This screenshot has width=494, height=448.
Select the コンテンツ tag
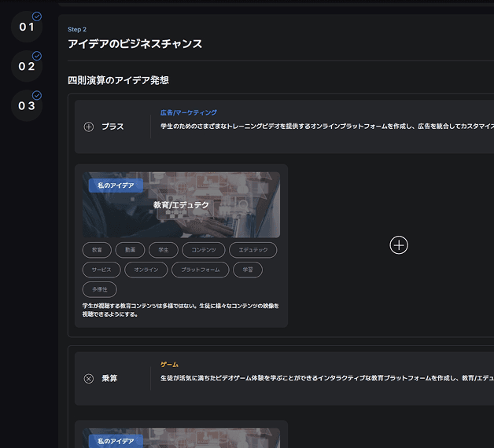point(204,250)
